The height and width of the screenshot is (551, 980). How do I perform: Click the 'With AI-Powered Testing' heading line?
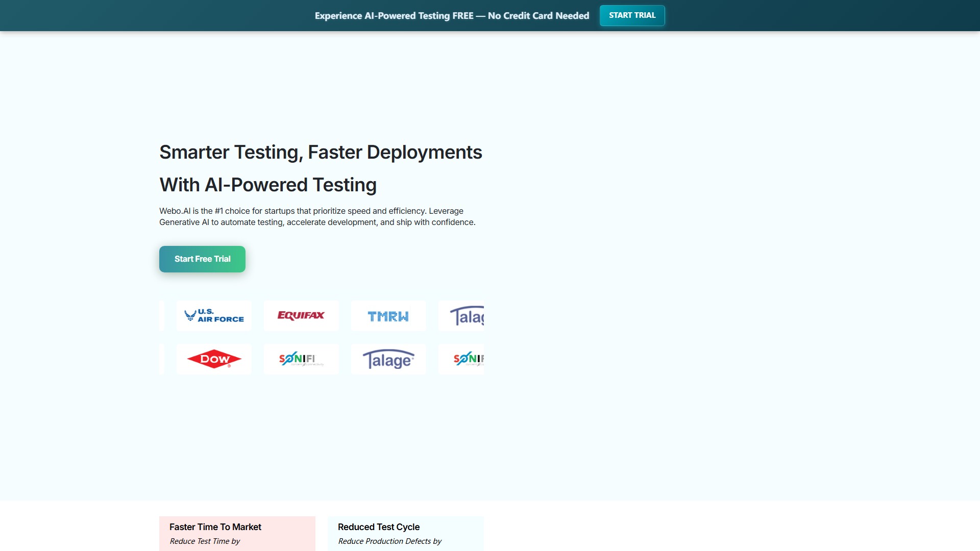coord(268,185)
